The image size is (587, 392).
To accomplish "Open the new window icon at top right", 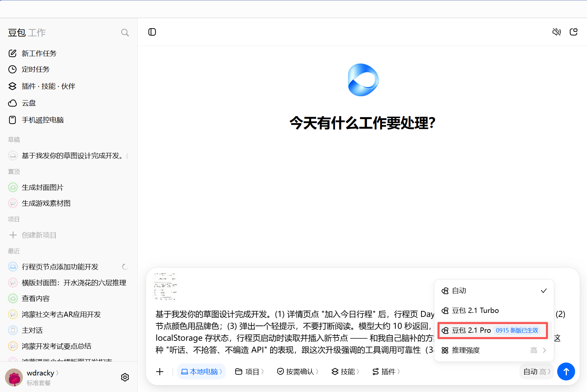I will point(573,32).
